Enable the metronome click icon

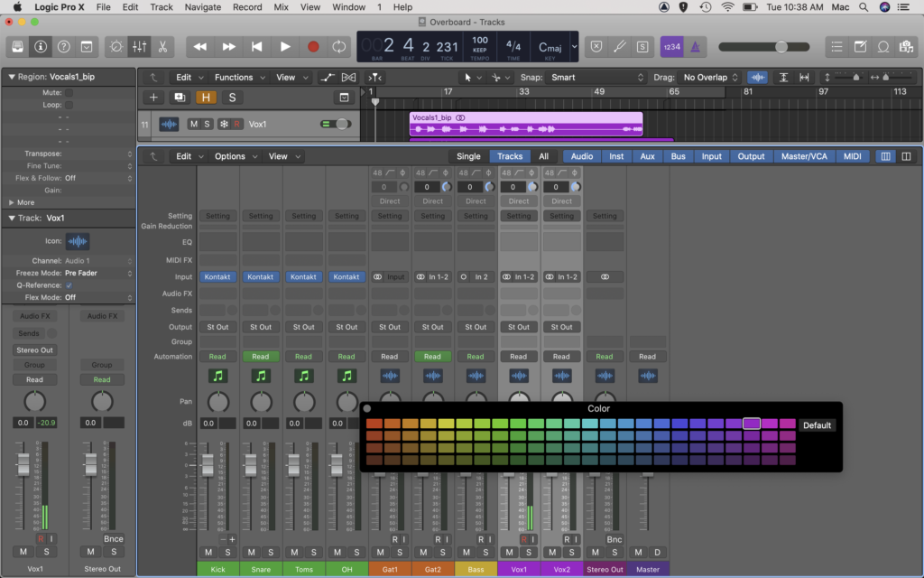pyautogui.click(x=695, y=47)
